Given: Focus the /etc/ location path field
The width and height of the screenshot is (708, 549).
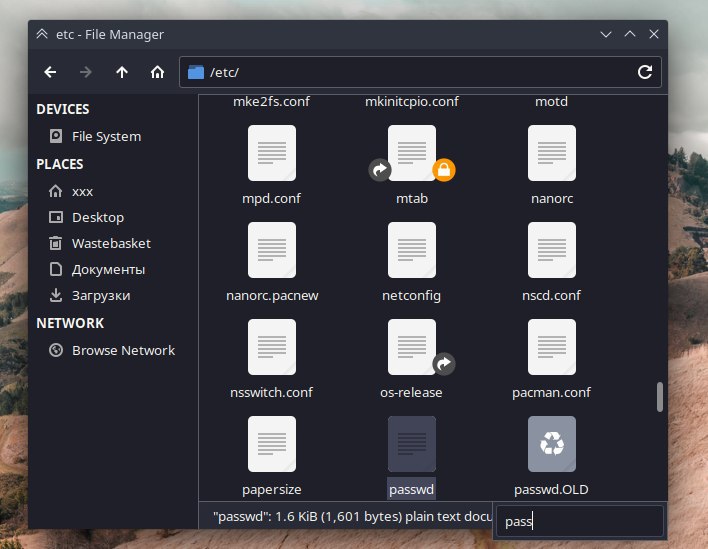Looking at the screenshot, I should (x=420, y=72).
